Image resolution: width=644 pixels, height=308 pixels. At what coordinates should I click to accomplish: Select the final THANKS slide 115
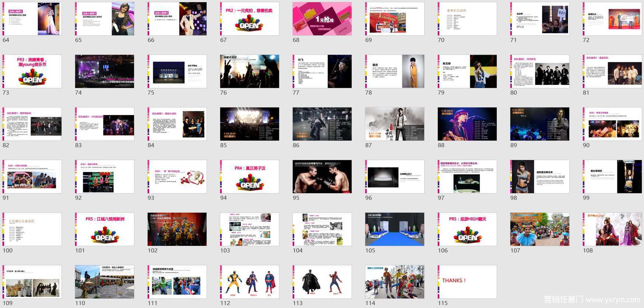[x=467, y=282]
